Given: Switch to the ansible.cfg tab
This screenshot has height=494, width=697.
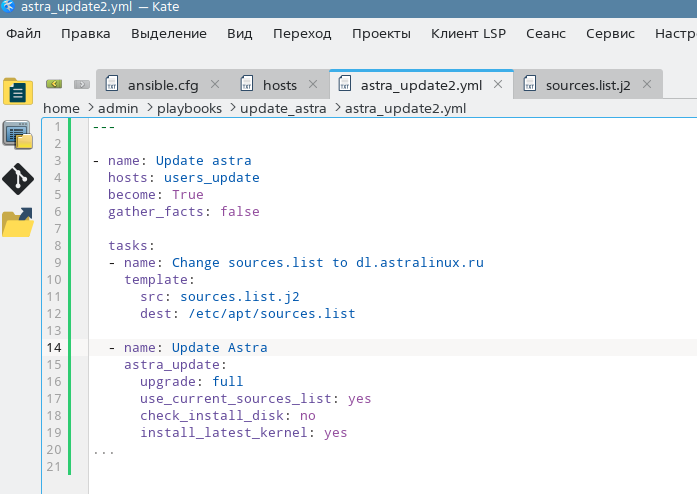Looking at the screenshot, I should click(163, 85).
